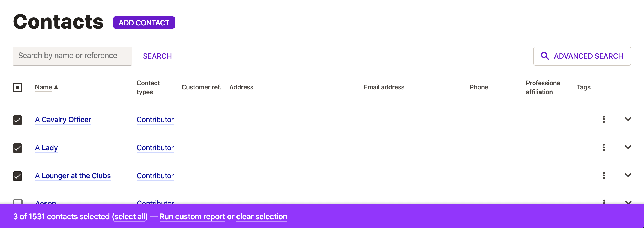644x228 pixels.
Task: Uncheck the A Lady checkbox
Action: point(17,148)
